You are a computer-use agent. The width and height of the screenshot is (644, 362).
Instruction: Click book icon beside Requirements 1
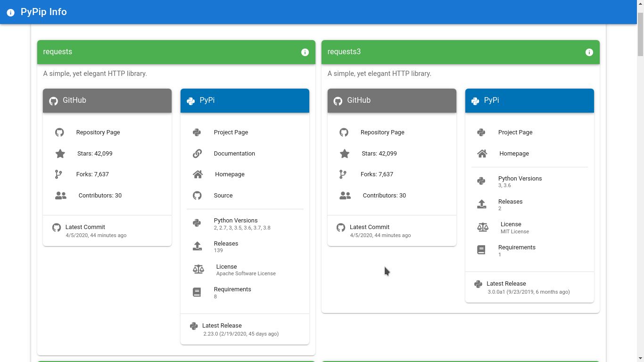[x=481, y=250]
